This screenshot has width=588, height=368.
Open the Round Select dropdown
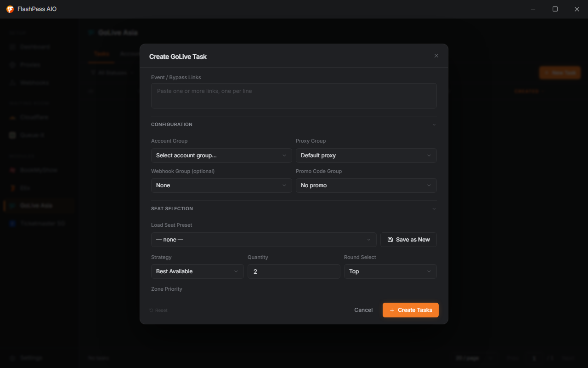coord(390,271)
